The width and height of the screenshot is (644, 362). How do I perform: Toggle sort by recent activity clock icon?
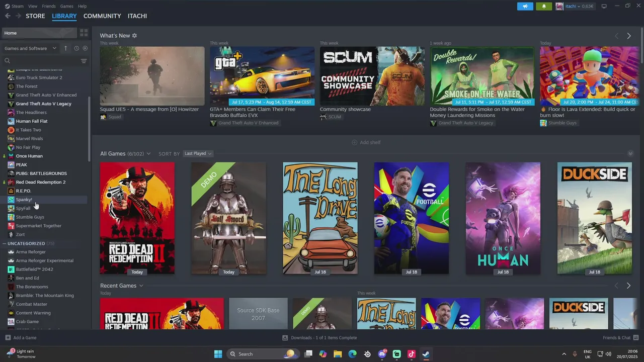click(x=76, y=48)
